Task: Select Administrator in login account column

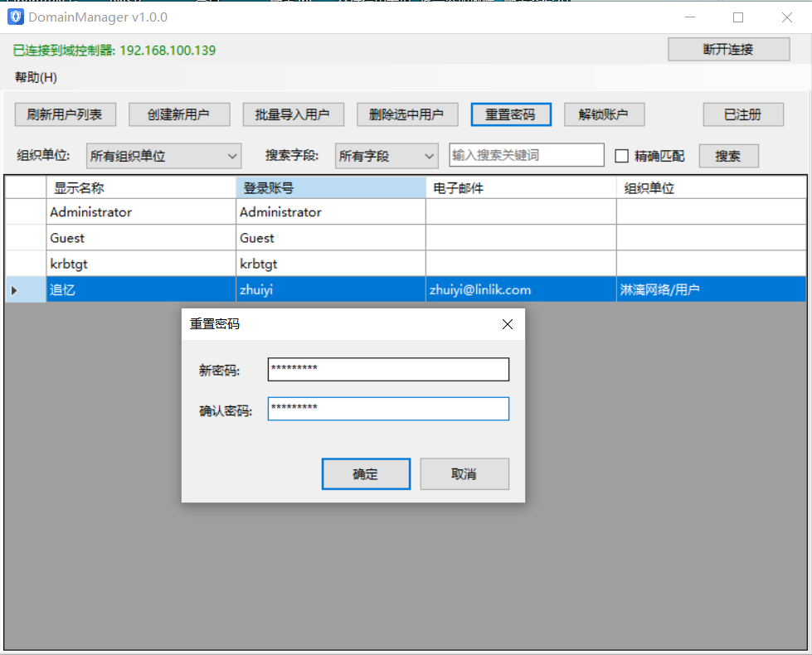Action: coord(331,211)
